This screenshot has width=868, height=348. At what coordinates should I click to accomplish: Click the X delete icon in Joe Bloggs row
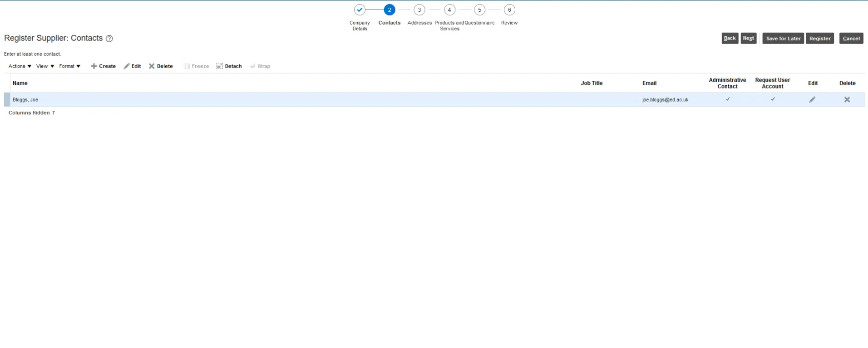point(847,100)
